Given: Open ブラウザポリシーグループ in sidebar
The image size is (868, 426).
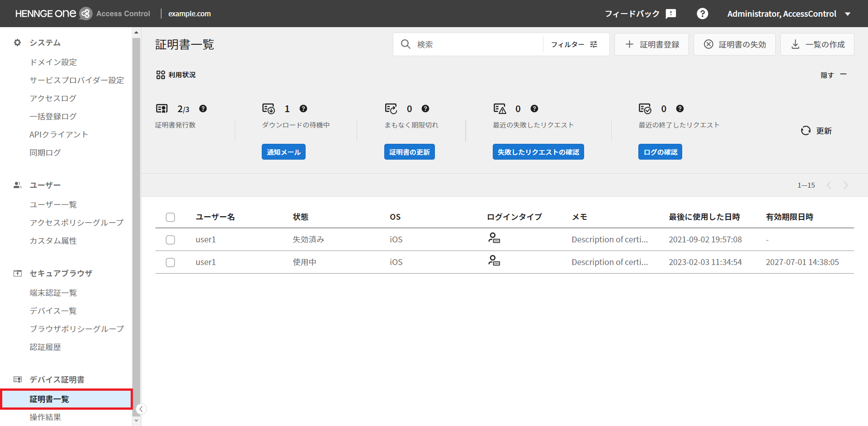Looking at the screenshot, I should coord(76,329).
